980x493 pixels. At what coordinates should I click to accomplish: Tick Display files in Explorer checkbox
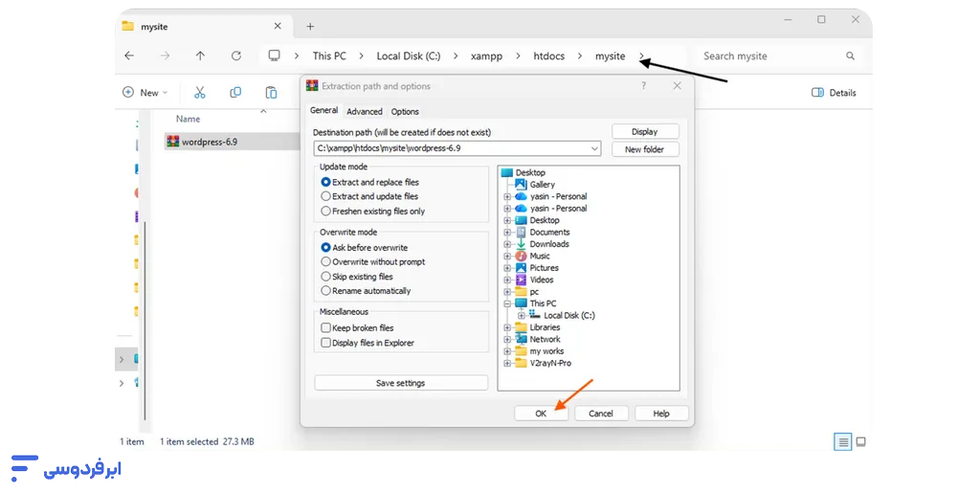tap(326, 343)
